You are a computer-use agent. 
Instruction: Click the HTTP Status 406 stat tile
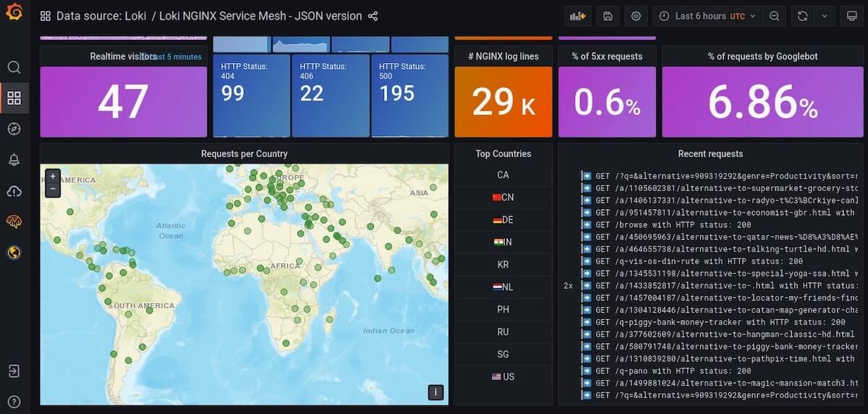point(331,96)
